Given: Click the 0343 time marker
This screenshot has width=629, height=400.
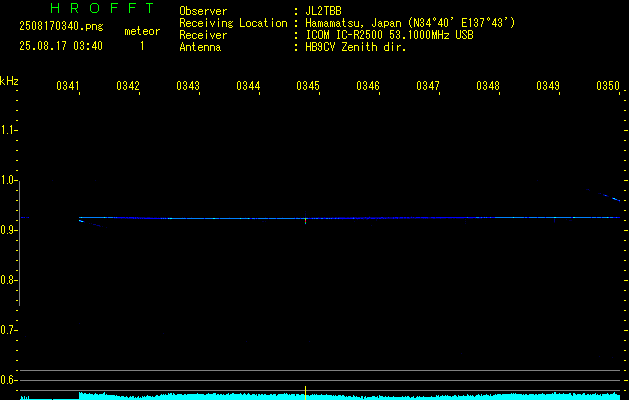Looking at the screenshot, I should pos(188,86).
